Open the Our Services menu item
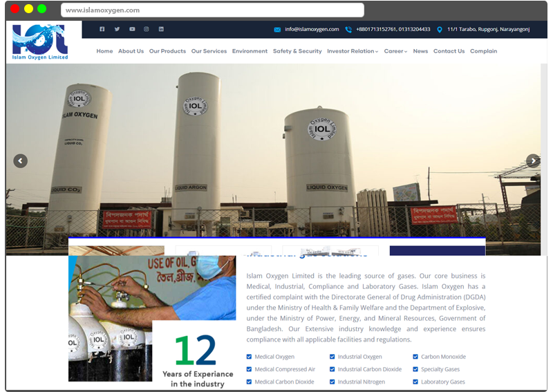This screenshot has height=392, width=553. click(209, 51)
